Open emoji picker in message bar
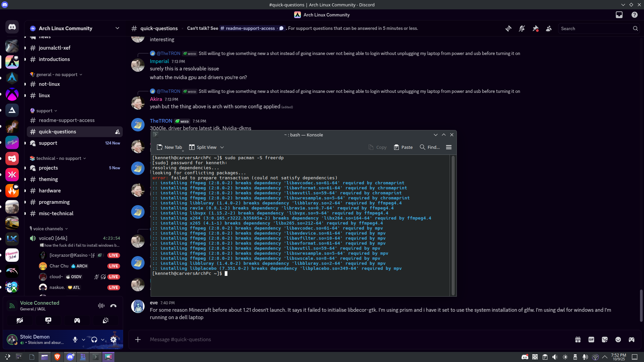This screenshot has width=644, height=362. click(618, 340)
